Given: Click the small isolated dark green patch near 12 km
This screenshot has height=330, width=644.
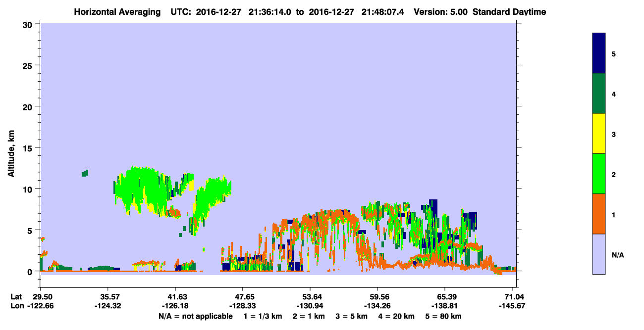Looking at the screenshot, I should tap(85, 173).
